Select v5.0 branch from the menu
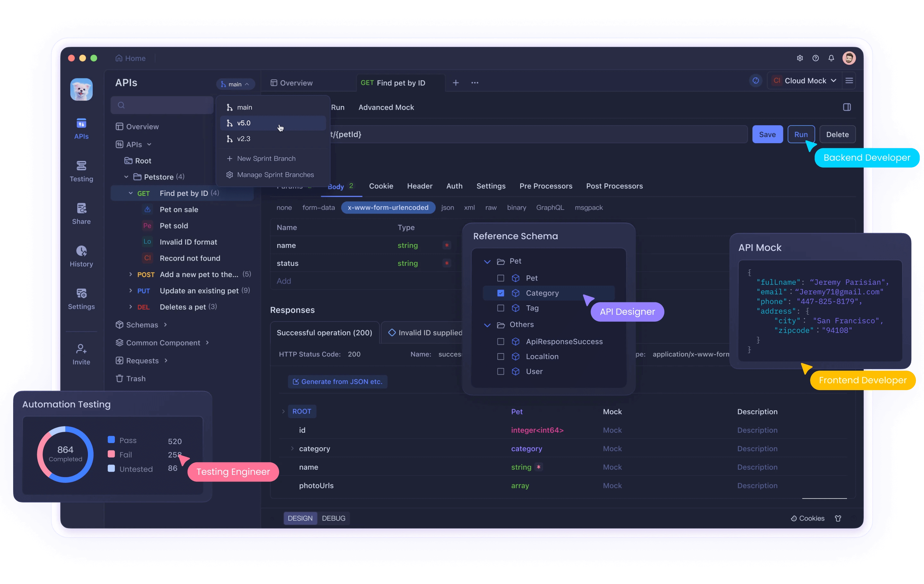 [244, 123]
